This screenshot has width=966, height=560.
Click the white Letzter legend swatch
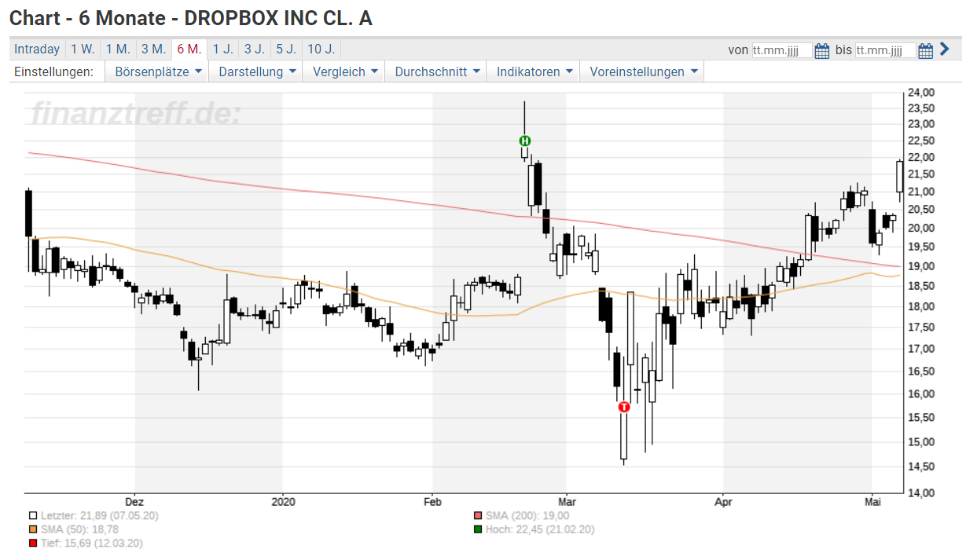click(x=33, y=516)
